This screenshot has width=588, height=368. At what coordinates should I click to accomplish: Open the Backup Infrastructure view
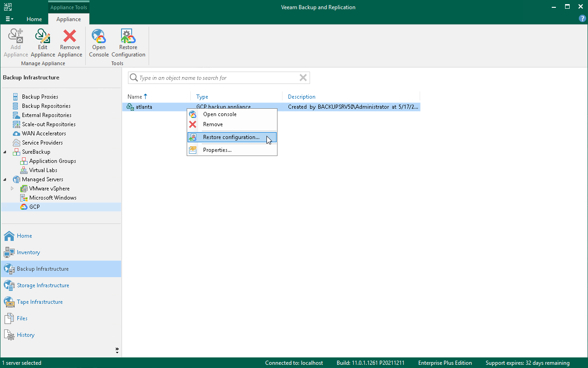coord(61,269)
